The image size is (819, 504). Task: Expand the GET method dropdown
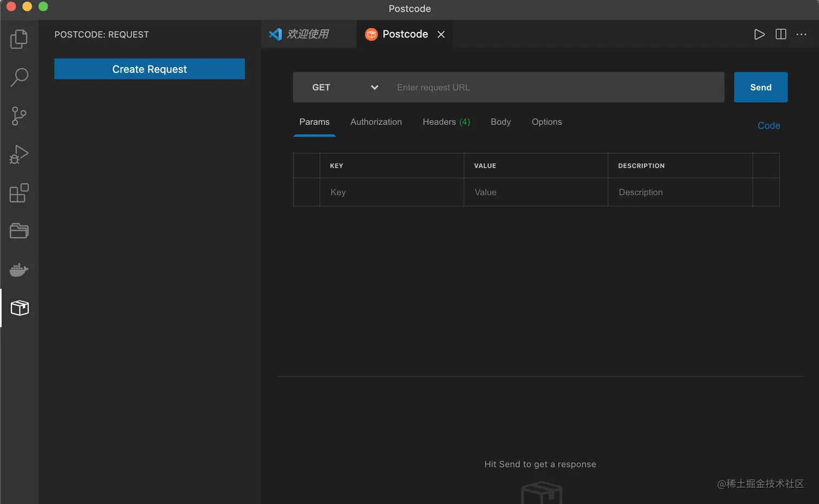coord(344,87)
